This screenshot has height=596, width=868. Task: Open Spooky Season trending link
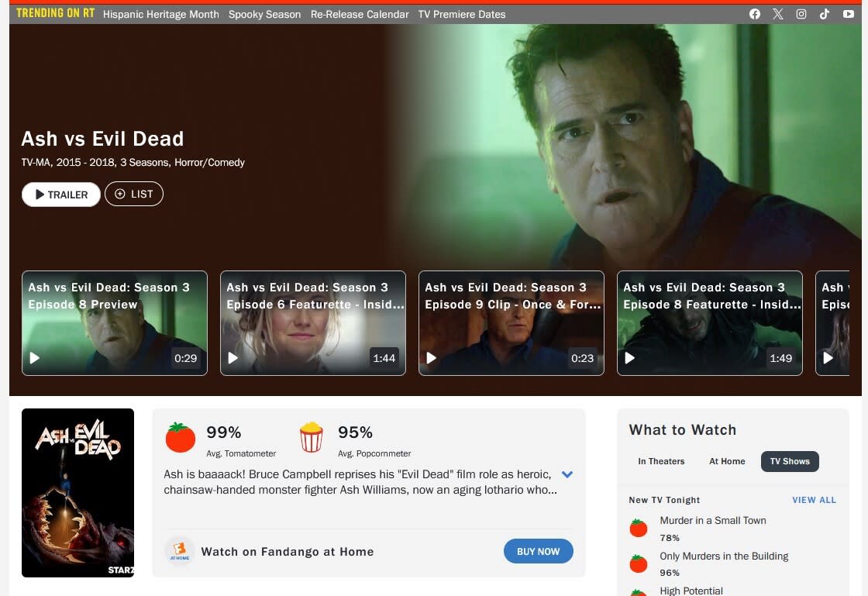coord(264,15)
